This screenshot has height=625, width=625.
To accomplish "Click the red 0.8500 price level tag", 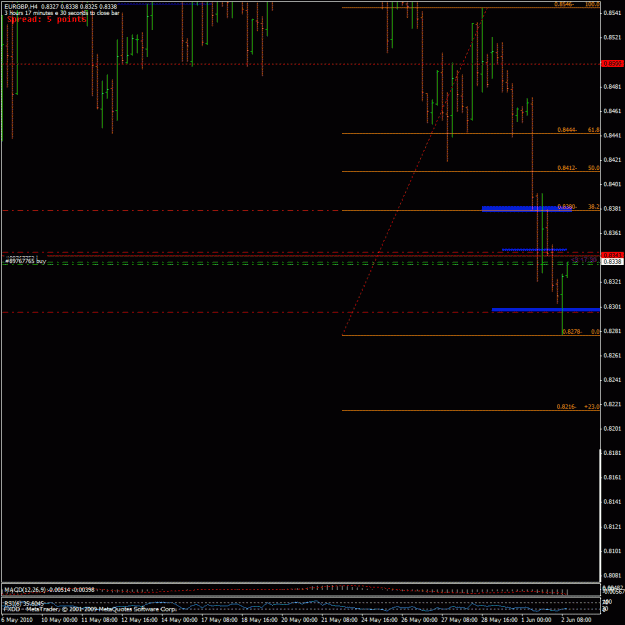I will [x=612, y=64].
